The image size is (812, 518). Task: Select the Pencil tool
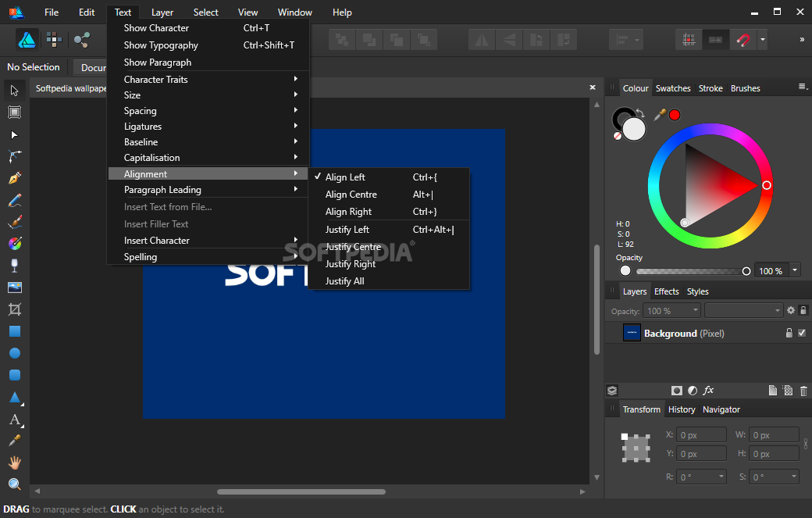tap(15, 200)
